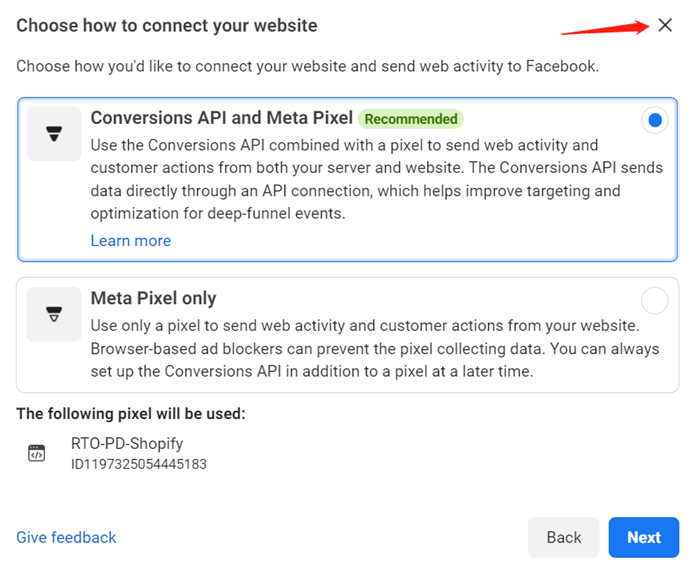Click the RTO-PD-Shopify pixel name
Image resolution: width=691 pixels, height=562 pixels.
(x=127, y=443)
